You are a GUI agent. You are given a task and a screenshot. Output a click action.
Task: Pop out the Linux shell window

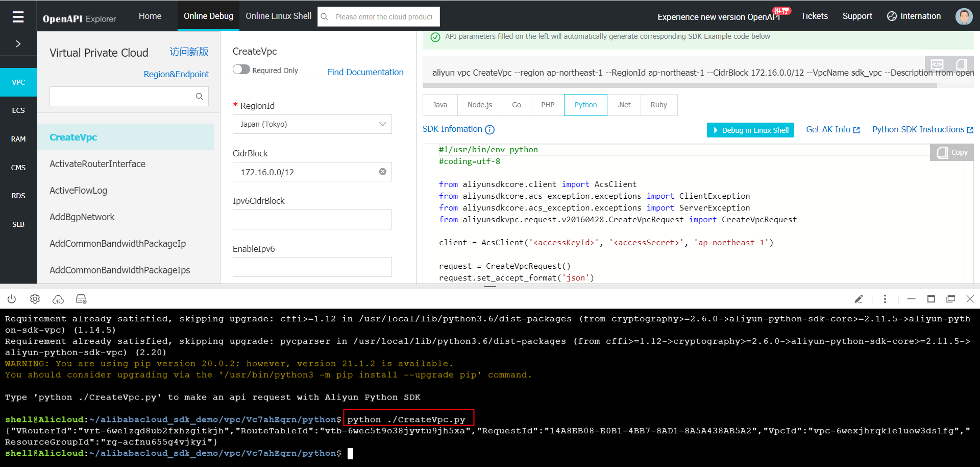950,299
